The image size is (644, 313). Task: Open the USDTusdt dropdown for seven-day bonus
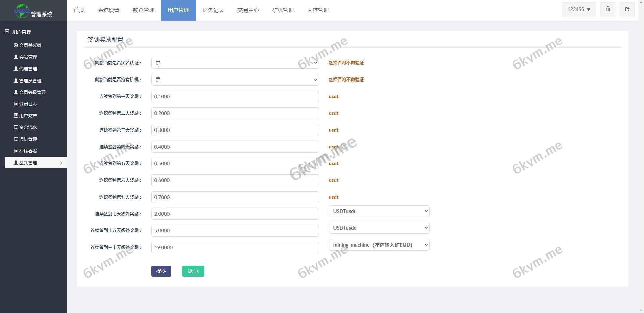click(x=379, y=211)
